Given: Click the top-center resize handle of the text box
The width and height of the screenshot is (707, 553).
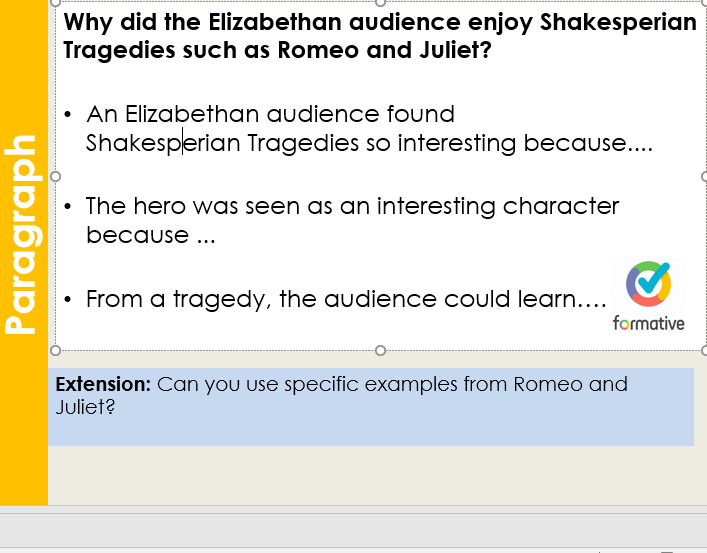Looking at the screenshot, I should coord(380,3).
